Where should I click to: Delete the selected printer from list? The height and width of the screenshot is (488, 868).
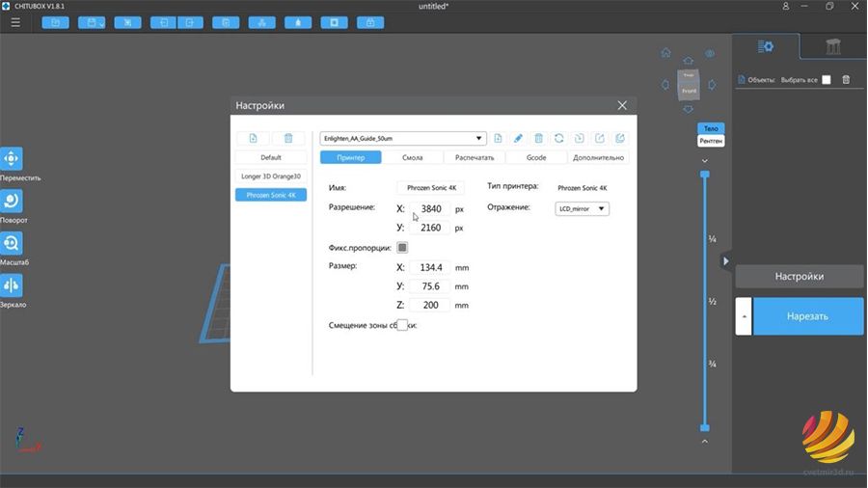288,138
